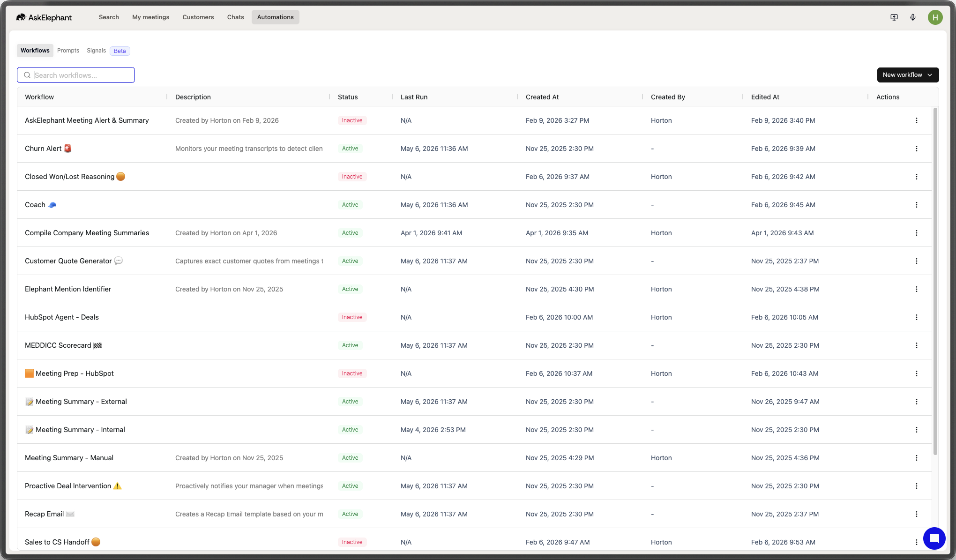Viewport: 956px width, 560px height.
Task: Open the New workflow dropdown
Action: [908, 75]
